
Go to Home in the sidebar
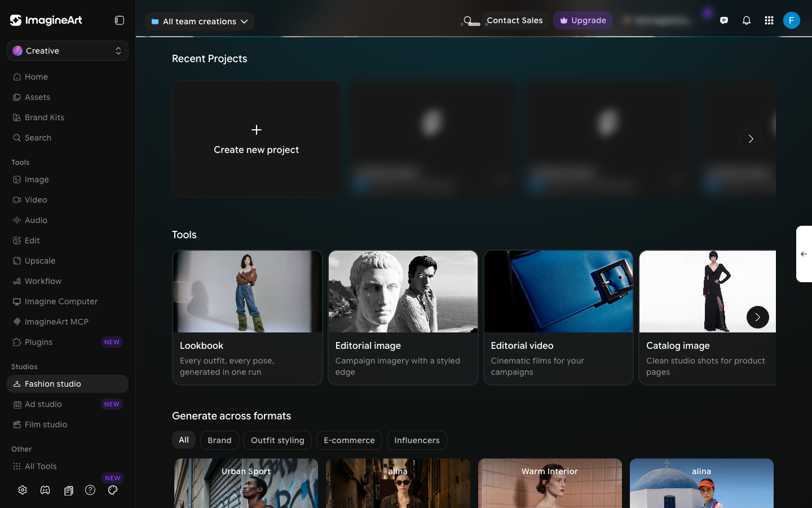click(68, 77)
